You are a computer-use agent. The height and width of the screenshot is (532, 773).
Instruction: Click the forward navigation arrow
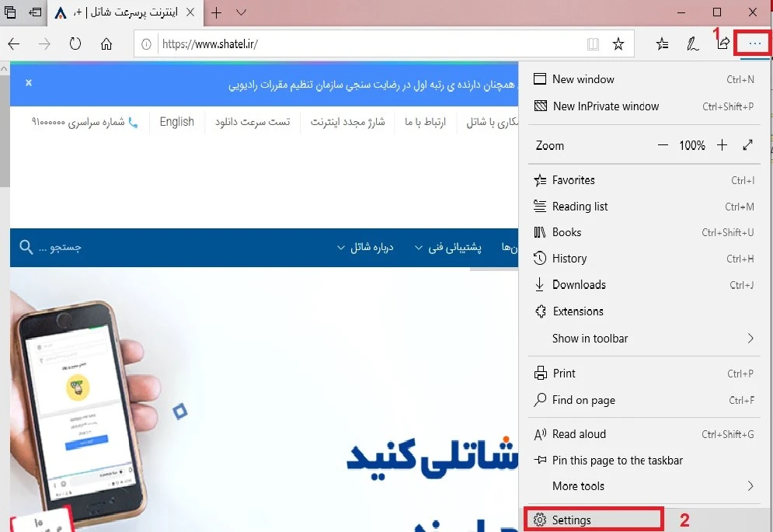point(44,44)
